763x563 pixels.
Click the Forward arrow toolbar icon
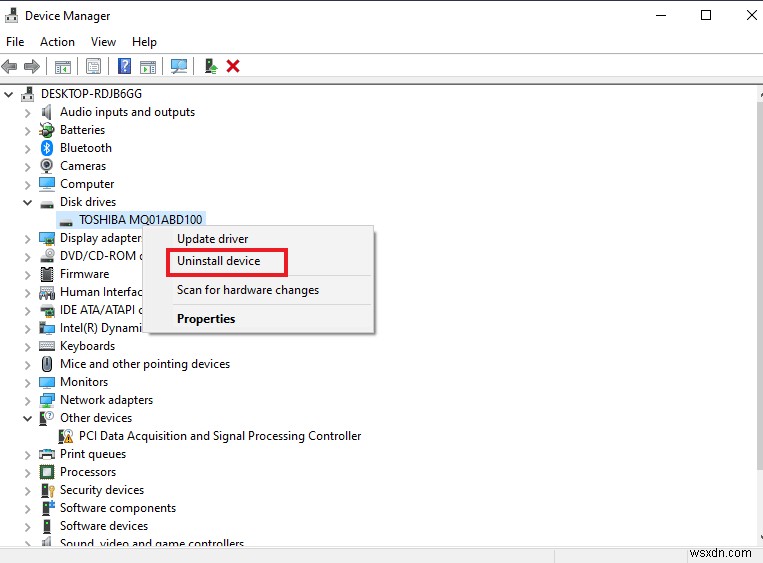click(32, 66)
